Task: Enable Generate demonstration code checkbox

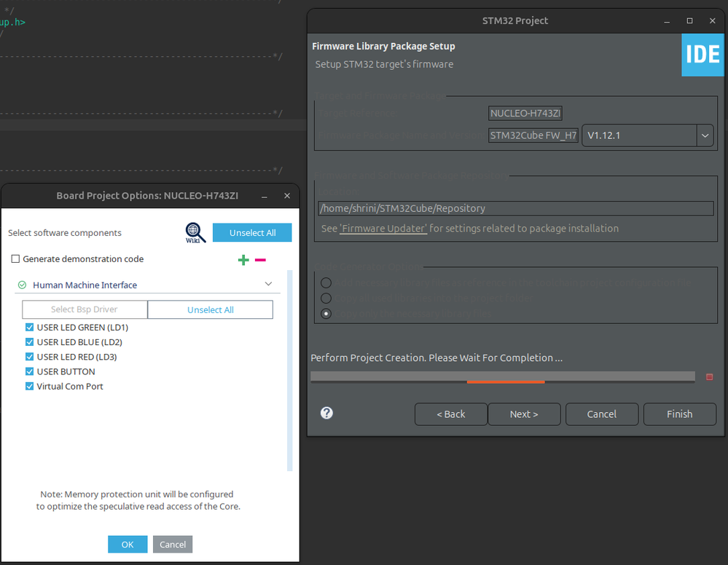Action: click(x=15, y=259)
